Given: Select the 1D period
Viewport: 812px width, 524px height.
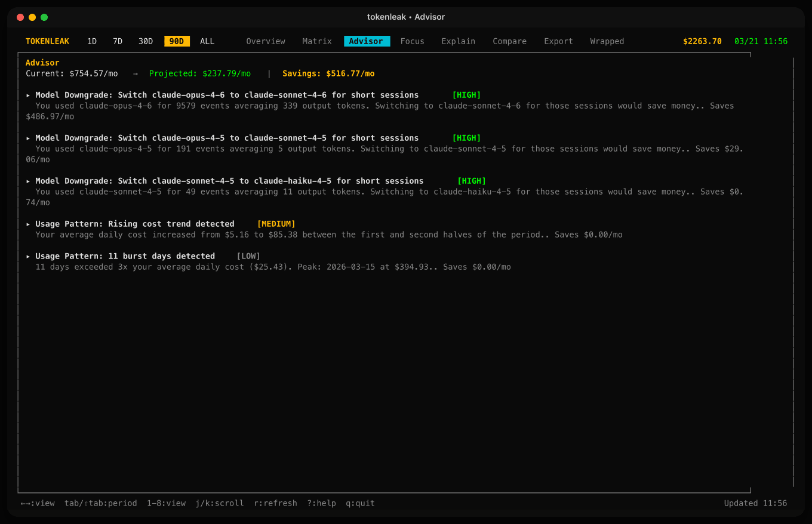Looking at the screenshot, I should [92, 41].
